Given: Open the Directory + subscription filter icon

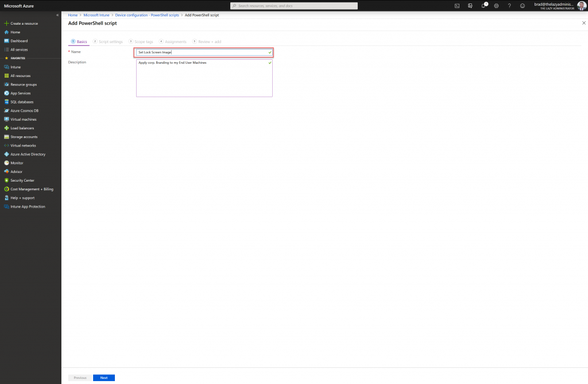Looking at the screenshot, I should (x=470, y=6).
